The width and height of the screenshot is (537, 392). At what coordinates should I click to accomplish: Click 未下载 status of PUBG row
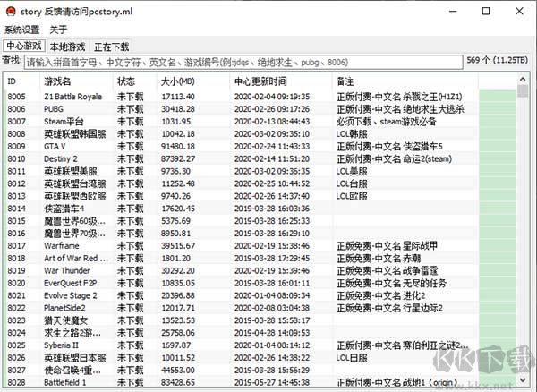[130, 109]
